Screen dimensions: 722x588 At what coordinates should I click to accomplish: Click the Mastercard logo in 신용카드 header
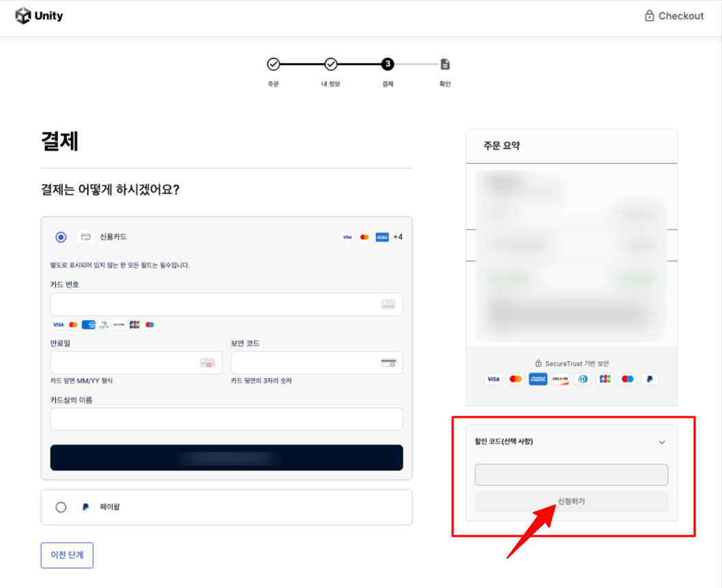(x=364, y=237)
